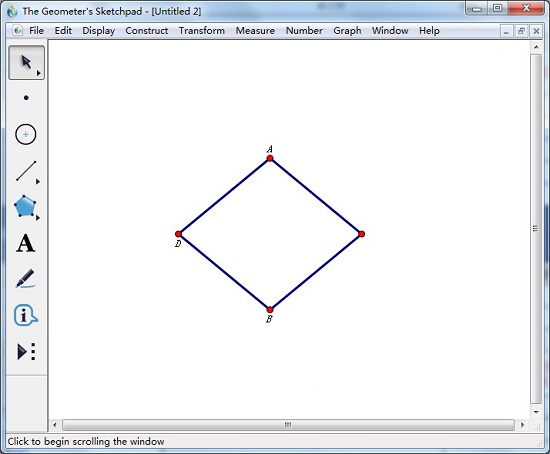Open the Graph menu
550x454 pixels.
(347, 31)
